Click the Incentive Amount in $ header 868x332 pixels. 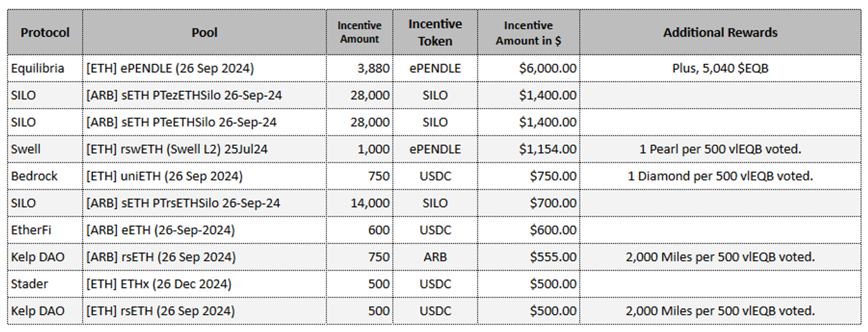point(528,32)
